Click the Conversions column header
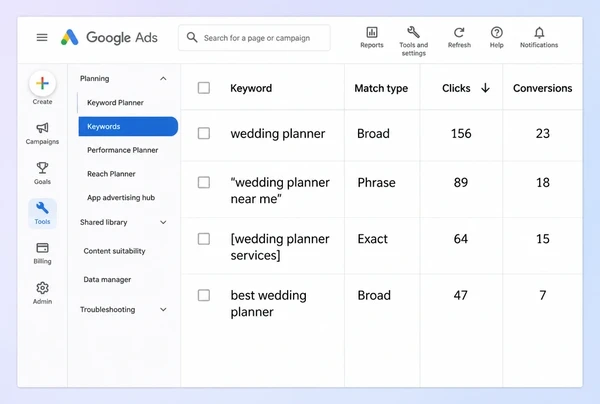The height and width of the screenshot is (404, 600). [543, 88]
